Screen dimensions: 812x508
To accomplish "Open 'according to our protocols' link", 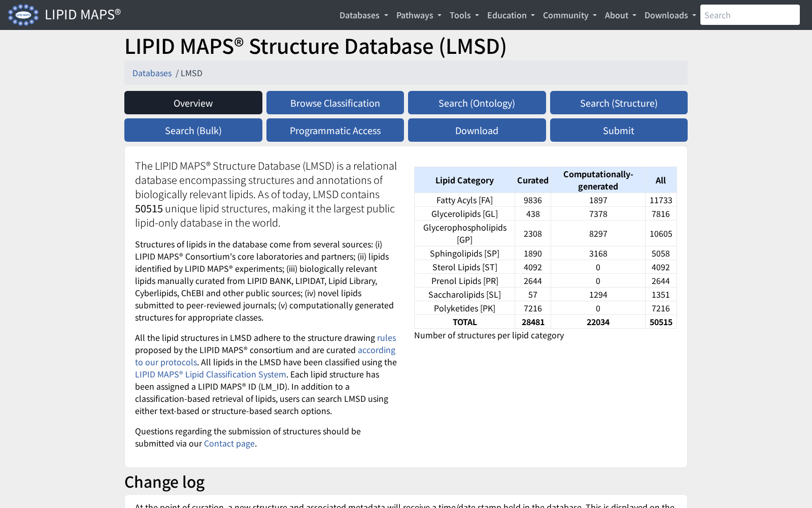I will point(376,350).
